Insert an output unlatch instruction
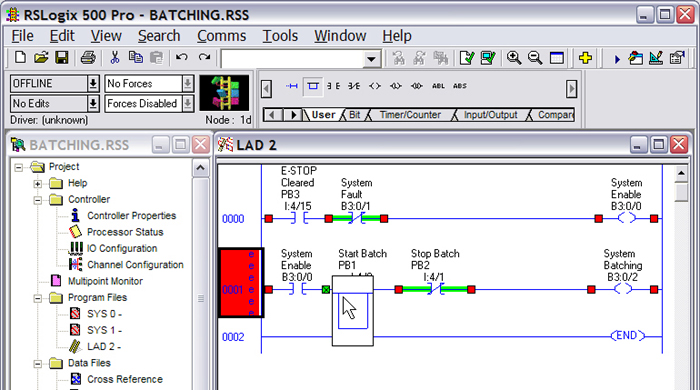This screenshot has height=390, width=700. coord(417,86)
